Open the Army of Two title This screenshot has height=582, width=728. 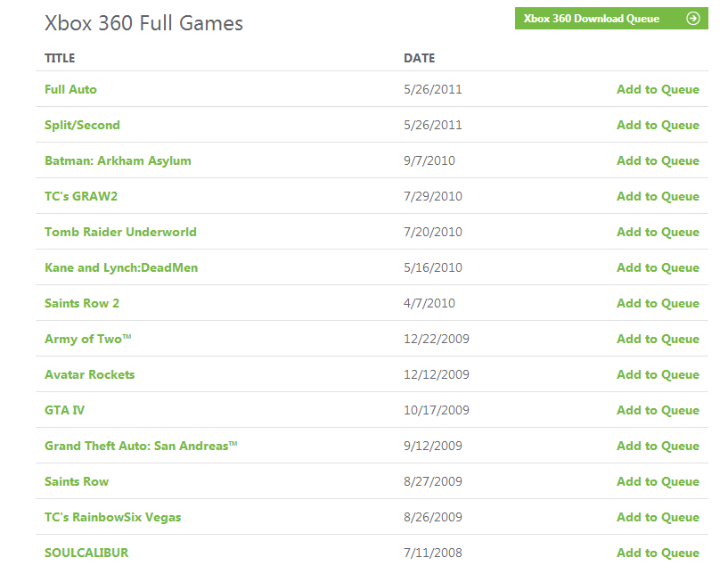(x=87, y=339)
